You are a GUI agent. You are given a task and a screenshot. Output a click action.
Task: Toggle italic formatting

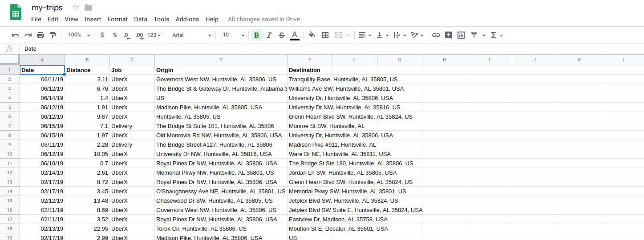coord(269,35)
